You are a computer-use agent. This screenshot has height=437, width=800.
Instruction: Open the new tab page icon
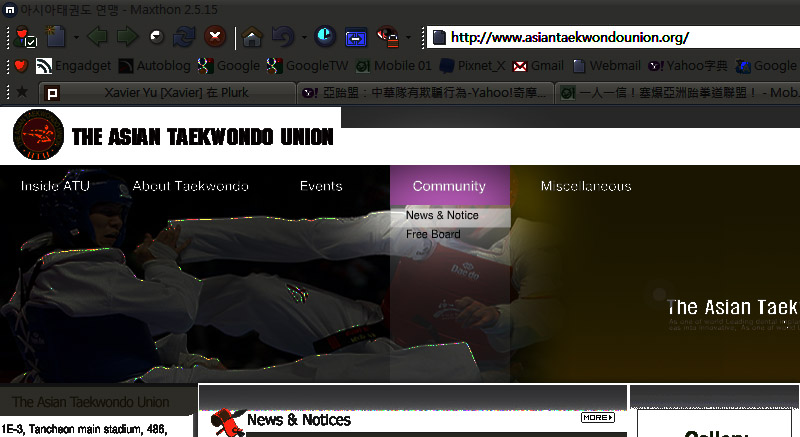pyautogui.click(x=55, y=36)
